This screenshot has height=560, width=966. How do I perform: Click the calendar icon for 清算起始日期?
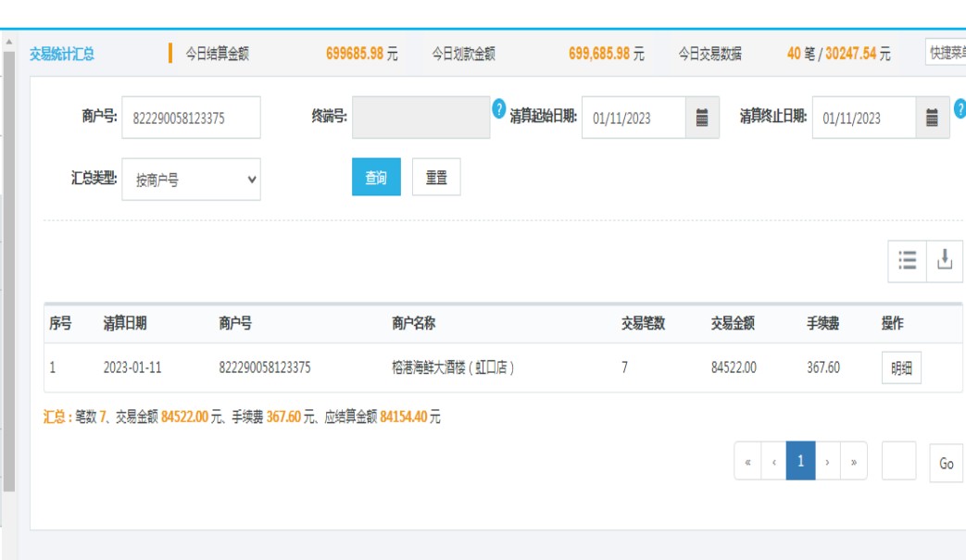pos(702,118)
